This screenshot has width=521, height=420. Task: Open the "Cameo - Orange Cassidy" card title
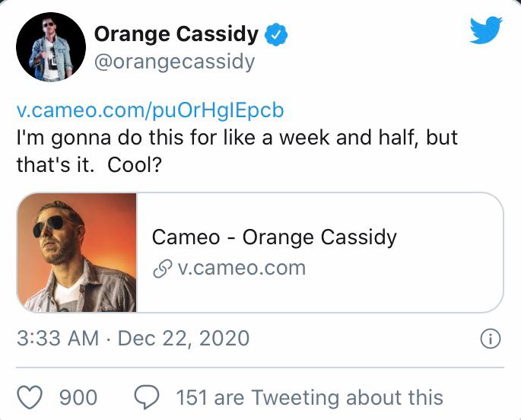click(274, 237)
